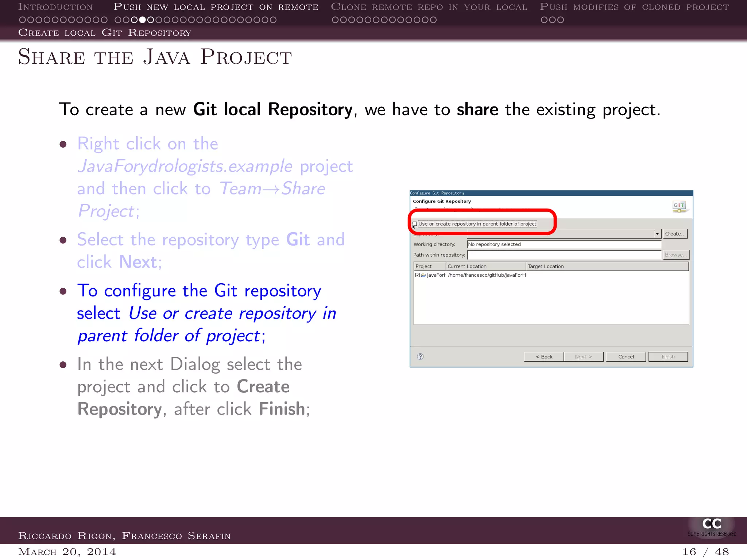Go to the Introduction section

tap(55, 7)
